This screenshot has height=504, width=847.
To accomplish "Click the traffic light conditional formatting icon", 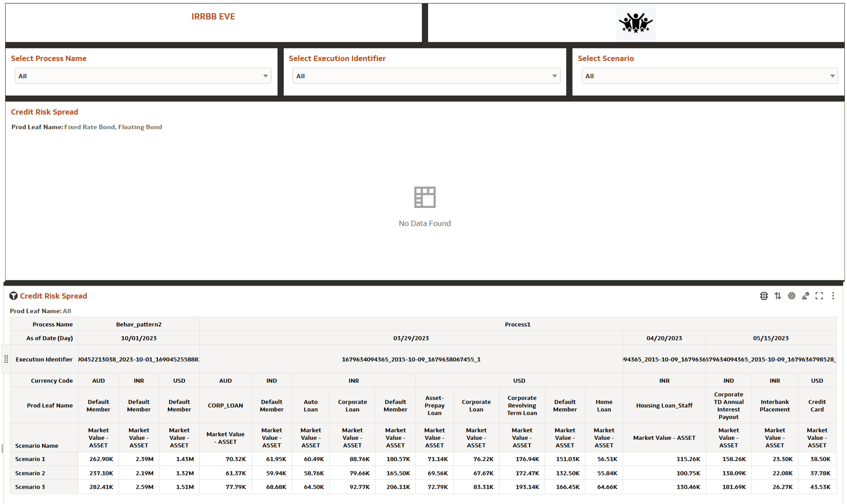I will pyautogui.click(x=764, y=296).
